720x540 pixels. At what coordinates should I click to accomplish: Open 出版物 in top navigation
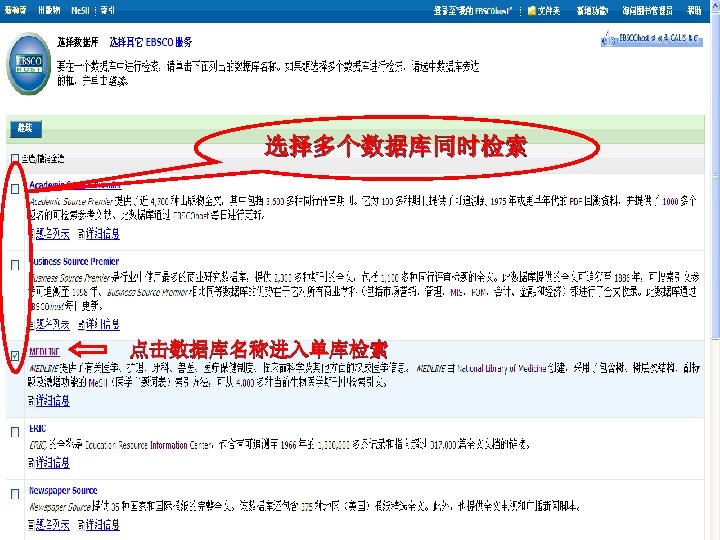pyautogui.click(x=49, y=10)
